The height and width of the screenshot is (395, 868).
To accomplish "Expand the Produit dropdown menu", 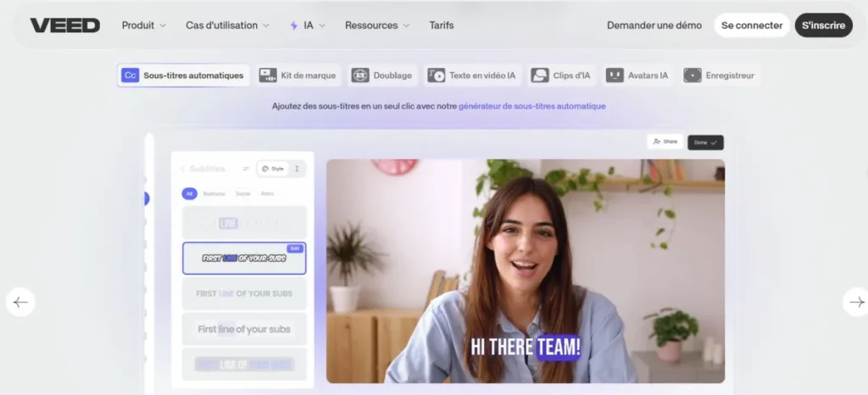I will tap(143, 25).
